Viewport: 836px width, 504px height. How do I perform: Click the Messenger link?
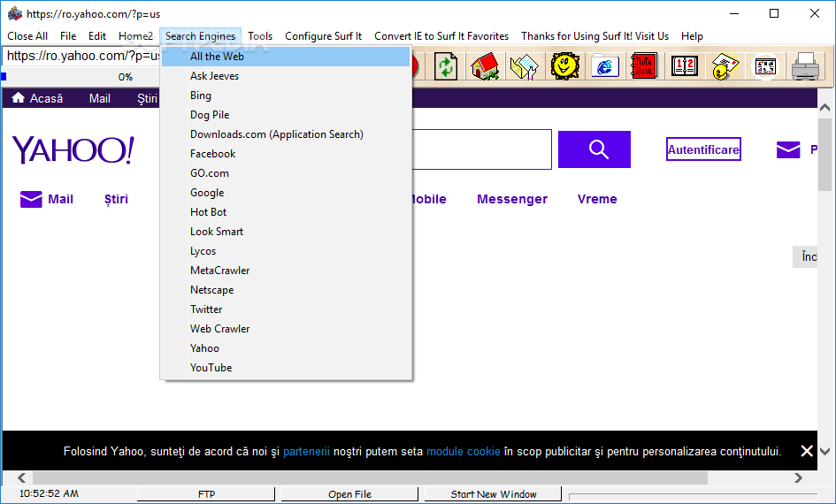(512, 199)
